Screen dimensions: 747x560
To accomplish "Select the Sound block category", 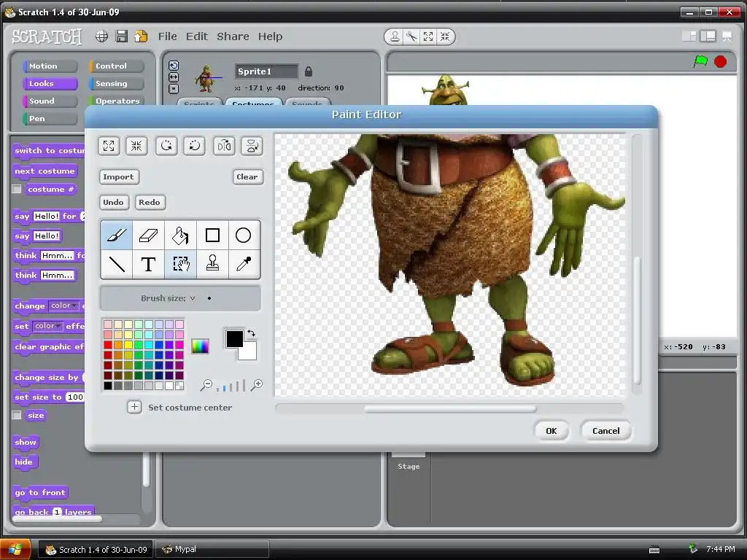I will pos(50,101).
